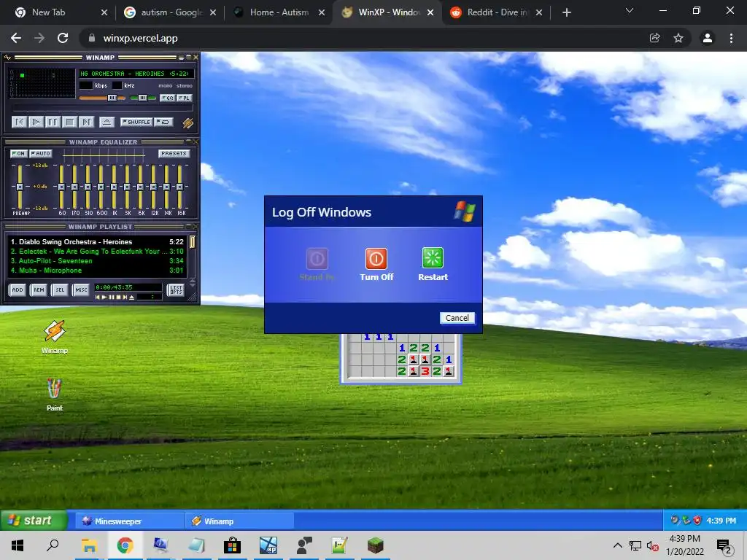Click the disabled Stand By icon

(317, 259)
